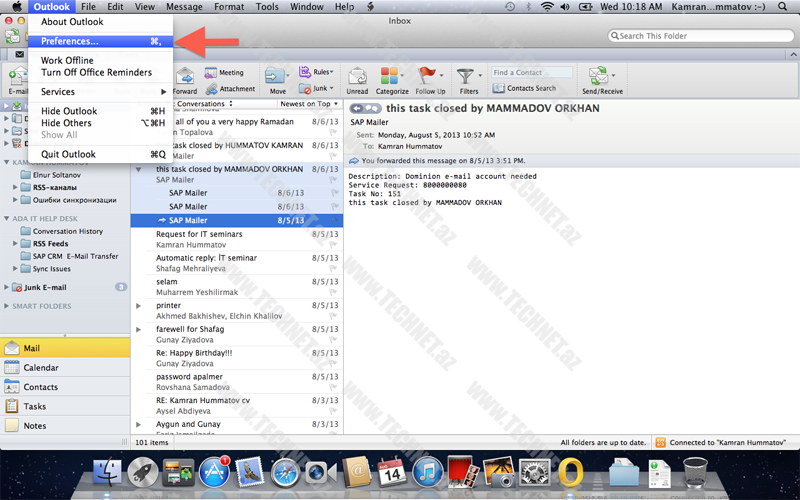The height and width of the screenshot is (500, 800).
Task: Expand the Sync Issues folder
Action: click(x=15, y=268)
